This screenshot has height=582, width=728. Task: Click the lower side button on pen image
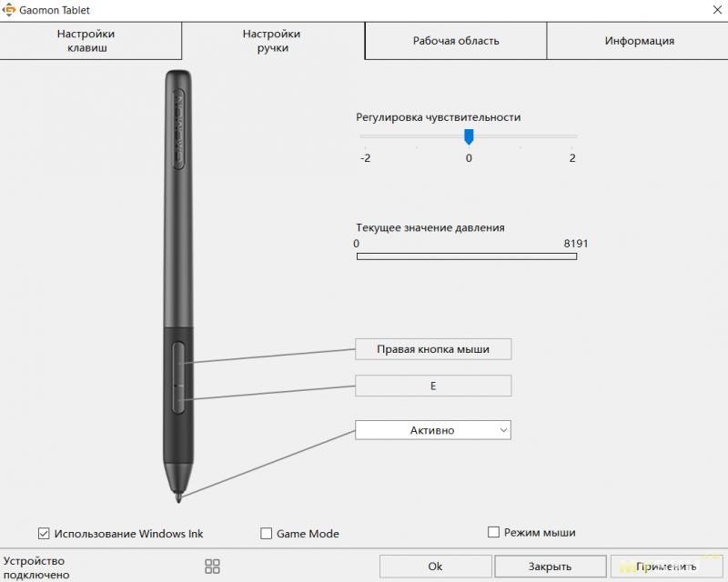(178, 399)
